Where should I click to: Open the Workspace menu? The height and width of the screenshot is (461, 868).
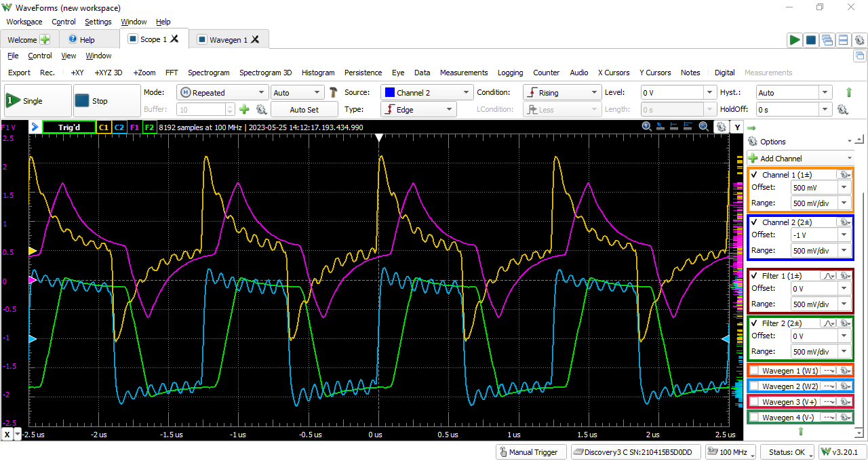coord(24,22)
